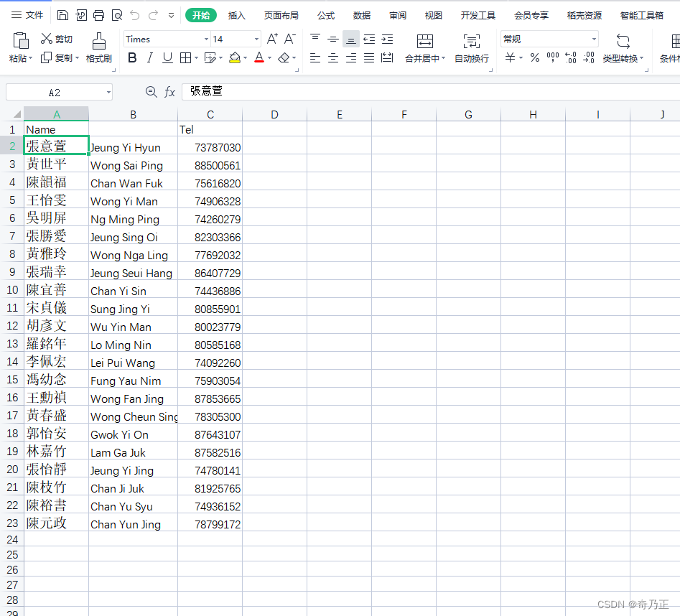Expand the quick access toolbar customize arrow
680x616 pixels.
click(172, 16)
